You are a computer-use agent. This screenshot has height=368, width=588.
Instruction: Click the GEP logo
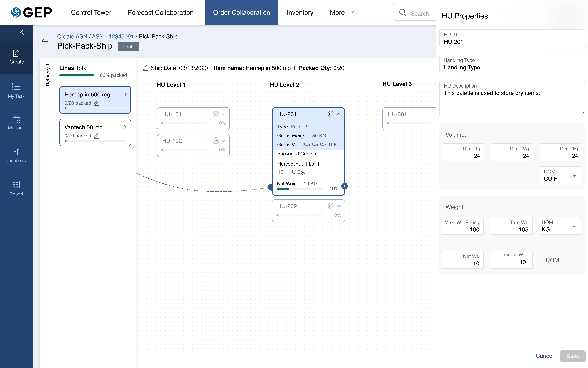coord(31,12)
